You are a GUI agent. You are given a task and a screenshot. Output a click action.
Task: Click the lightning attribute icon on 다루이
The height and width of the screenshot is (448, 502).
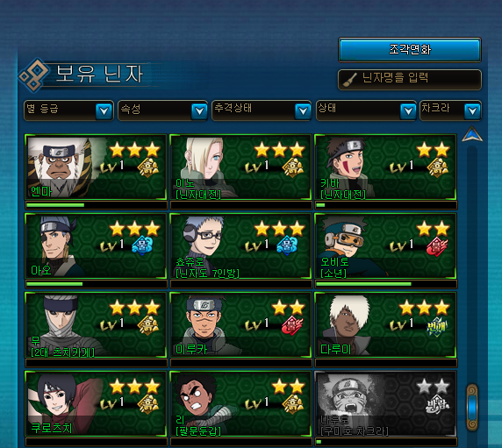(437, 326)
